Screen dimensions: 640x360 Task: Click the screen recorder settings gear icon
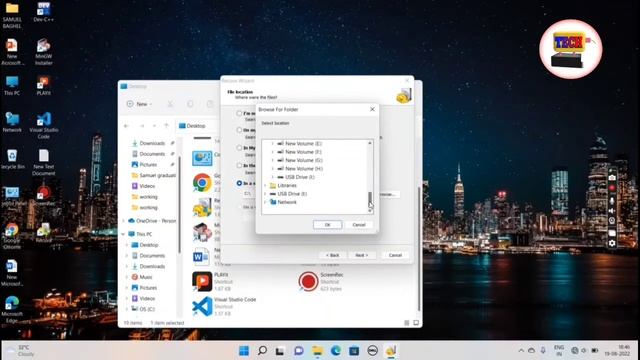point(612,243)
